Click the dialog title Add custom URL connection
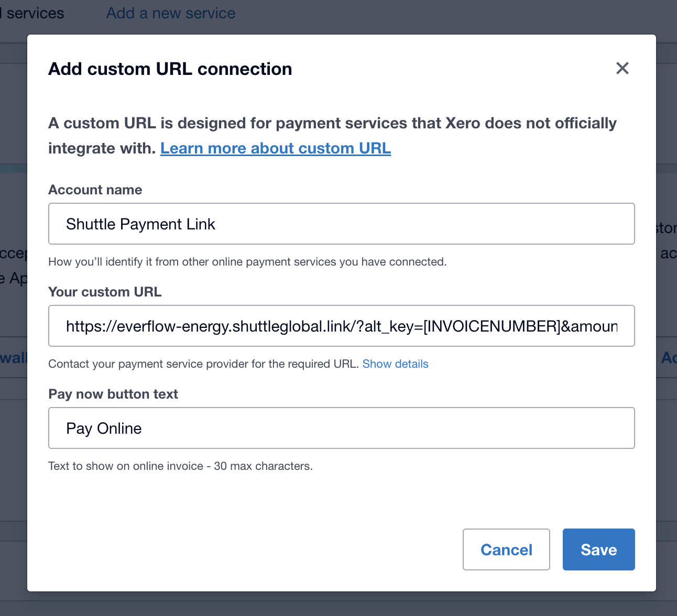 [170, 69]
